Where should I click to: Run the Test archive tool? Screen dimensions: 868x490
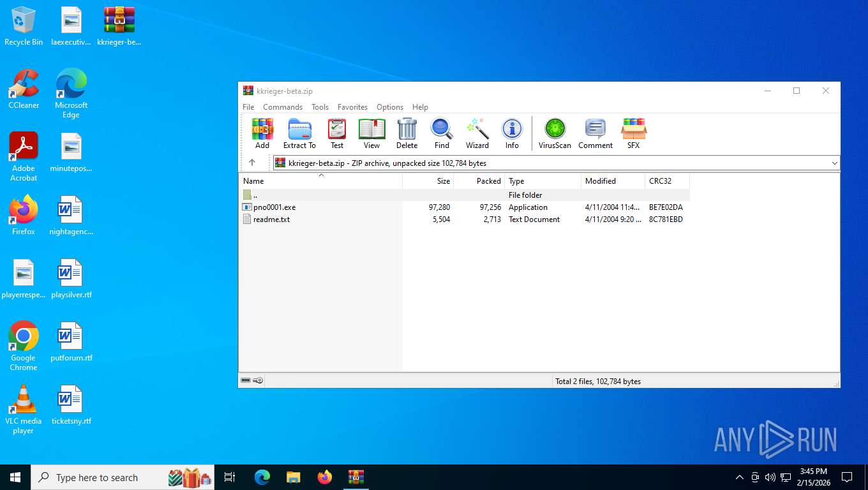(337, 133)
